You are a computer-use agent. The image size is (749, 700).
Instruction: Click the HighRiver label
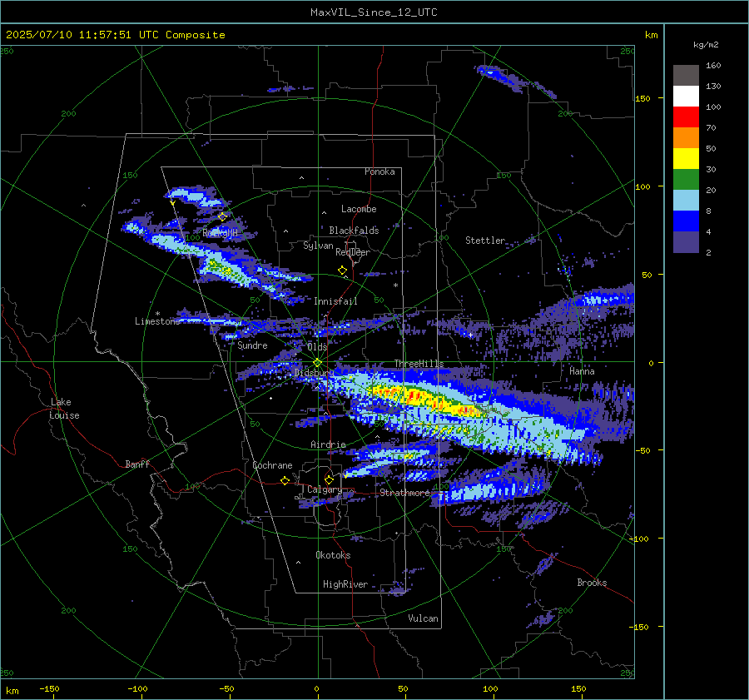345,584
